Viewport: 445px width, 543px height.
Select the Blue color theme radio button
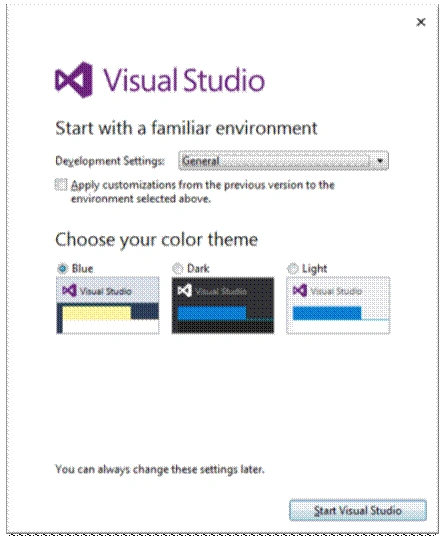[62, 268]
